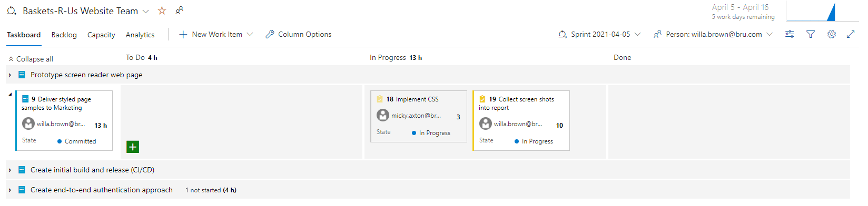Open team members icon beside the star
Image resolution: width=868 pixels, height=206 pixels.
pyautogui.click(x=179, y=11)
